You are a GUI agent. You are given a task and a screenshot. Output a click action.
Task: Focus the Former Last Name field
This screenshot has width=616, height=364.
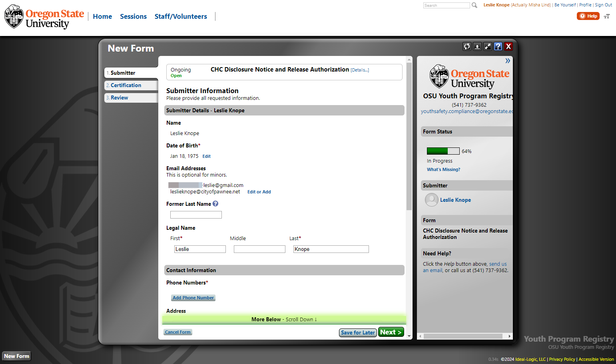(x=196, y=215)
